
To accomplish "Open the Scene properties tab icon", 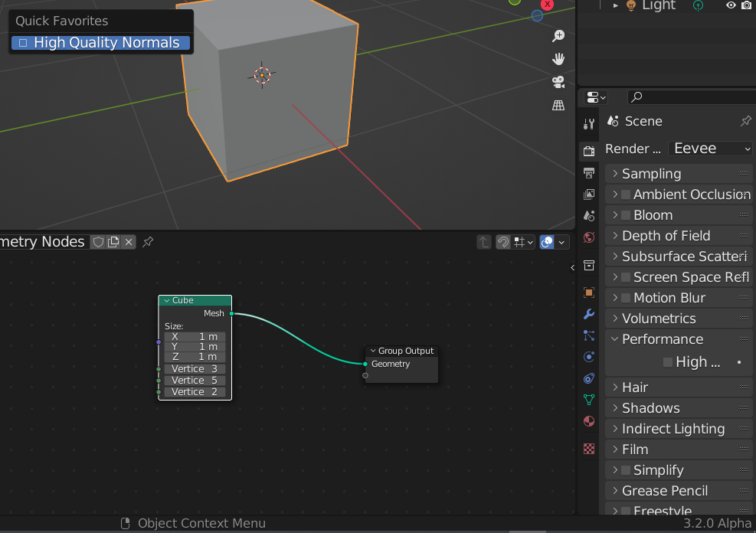I will 589,215.
